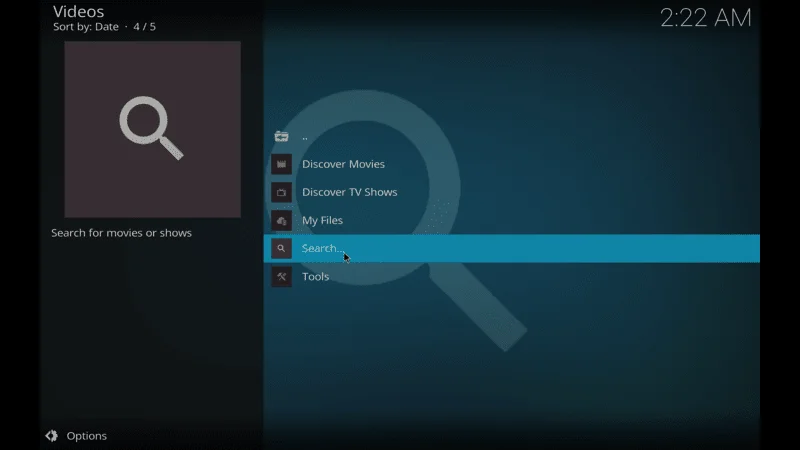Click the Videos heading
The width and height of the screenshot is (800, 450).
(x=79, y=11)
